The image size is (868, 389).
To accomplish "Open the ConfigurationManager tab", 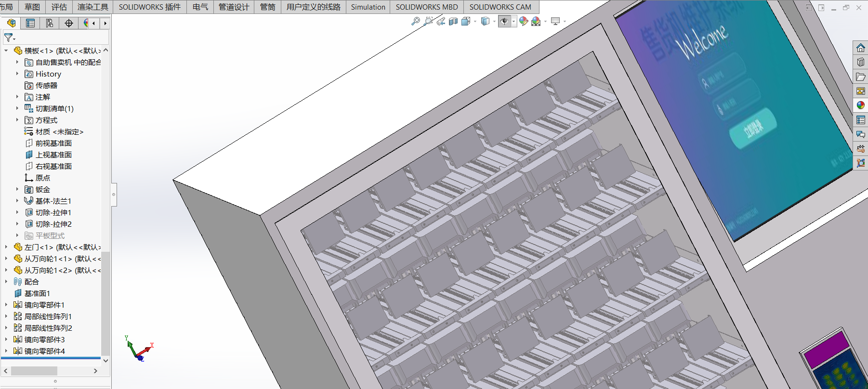I will point(50,23).
